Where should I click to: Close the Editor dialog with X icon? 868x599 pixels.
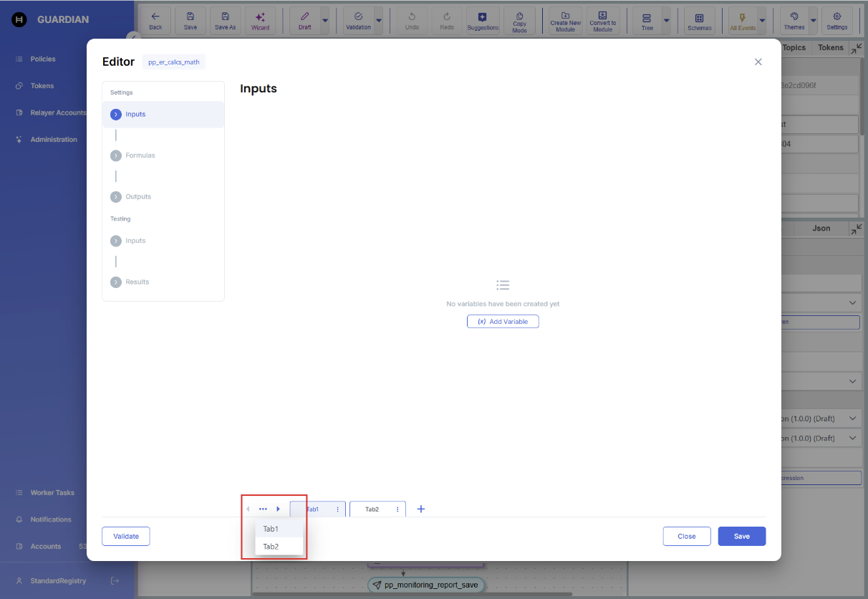pos(758,62)
